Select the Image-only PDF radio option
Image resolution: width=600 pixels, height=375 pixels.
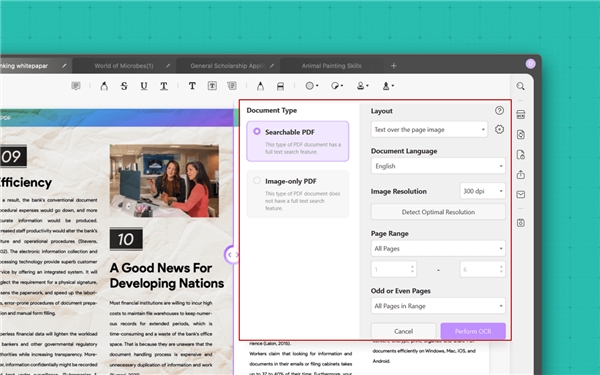257,180
